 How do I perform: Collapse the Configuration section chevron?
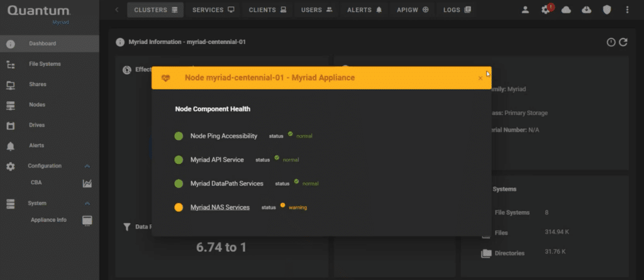click(87, 166)
